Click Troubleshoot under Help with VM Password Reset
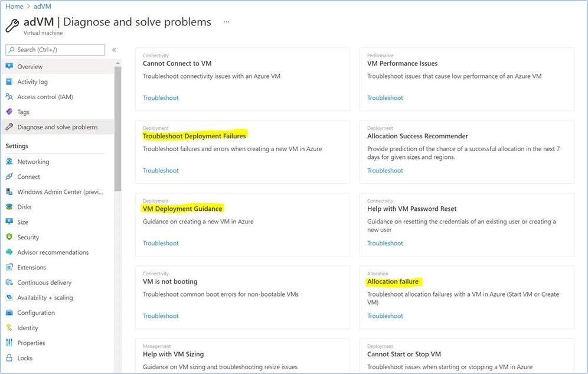Viewport: 588px width, 374px height. tap(385, 243)
